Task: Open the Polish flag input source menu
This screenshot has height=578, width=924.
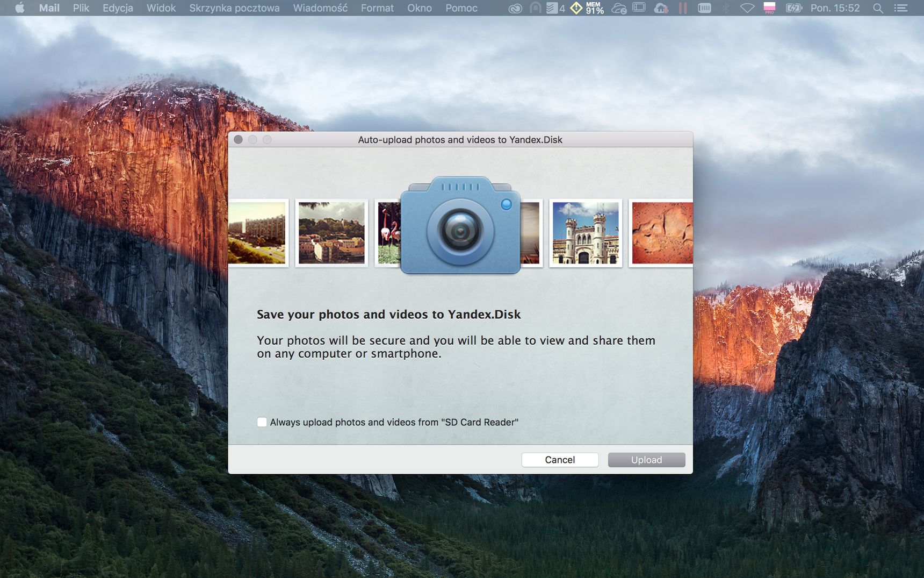Action: pos(769,8)
